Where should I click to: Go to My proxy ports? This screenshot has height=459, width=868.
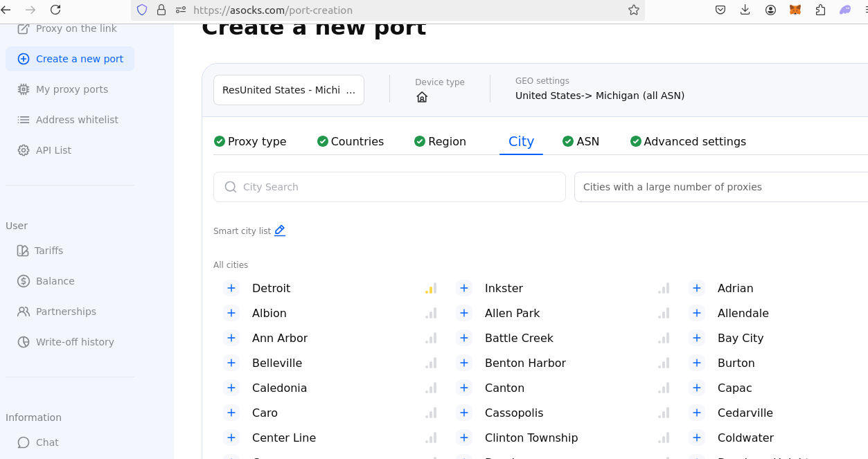(x=71, y=89)
